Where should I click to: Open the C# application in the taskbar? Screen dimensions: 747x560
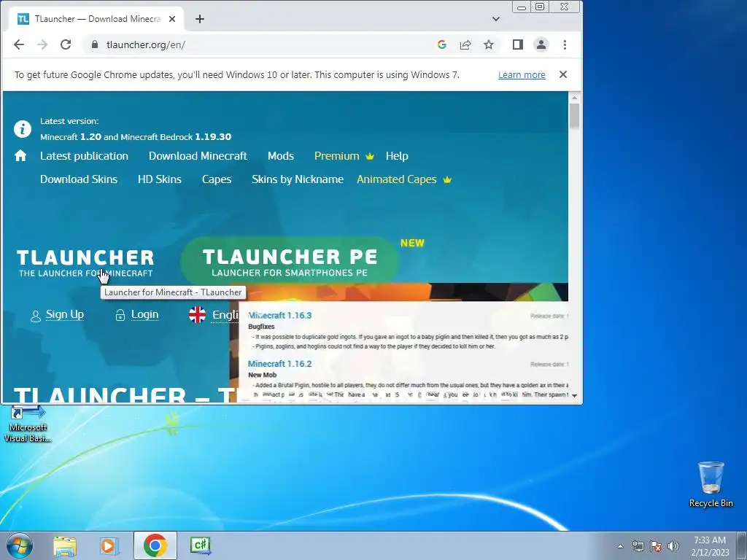click(200, 545)
